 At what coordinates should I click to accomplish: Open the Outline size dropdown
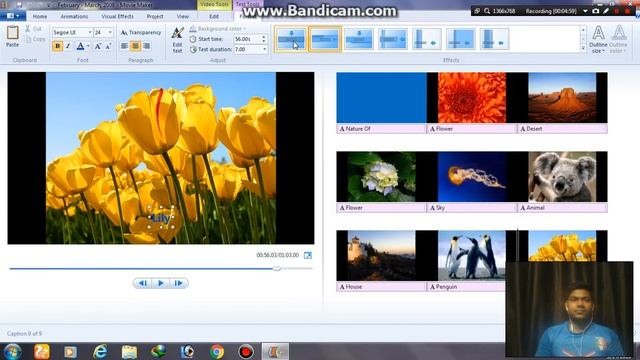(x=598, y=40)
